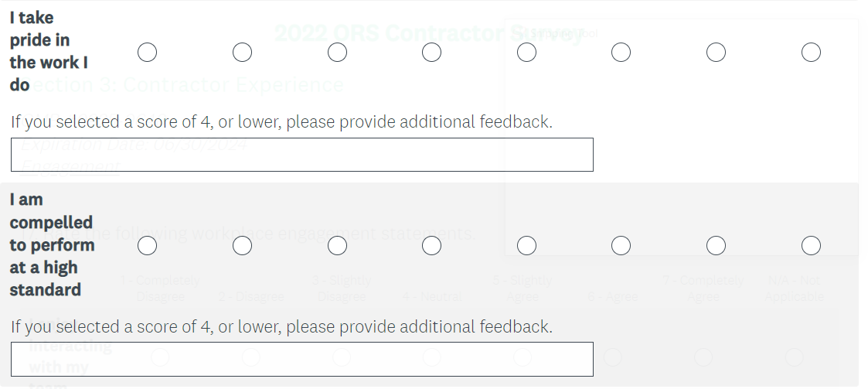This screenshot has height=389, width=868.
Task: Pick 7 - Completely Agree for high standard statement
Action: [x=716, y=245]
